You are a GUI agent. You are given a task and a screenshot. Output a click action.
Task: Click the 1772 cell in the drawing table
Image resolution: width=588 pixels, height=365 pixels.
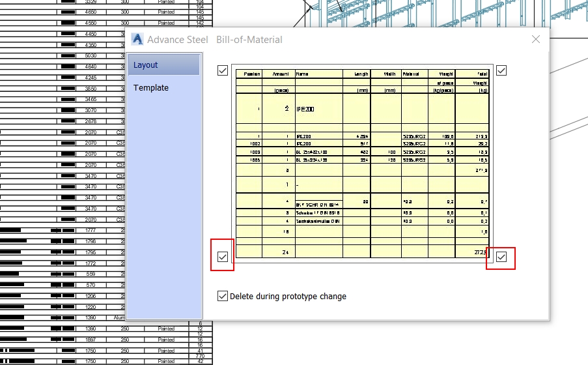[x=91, y=263]
